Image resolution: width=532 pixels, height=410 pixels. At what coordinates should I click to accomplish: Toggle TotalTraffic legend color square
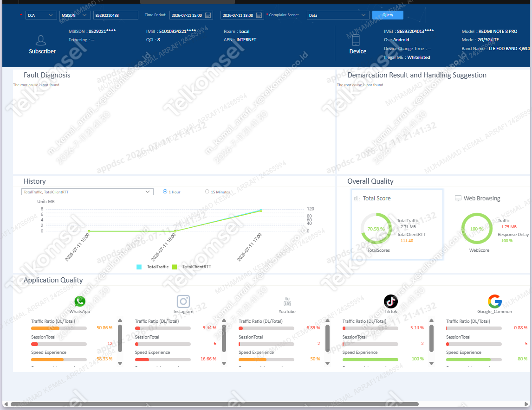pos(139,267)
